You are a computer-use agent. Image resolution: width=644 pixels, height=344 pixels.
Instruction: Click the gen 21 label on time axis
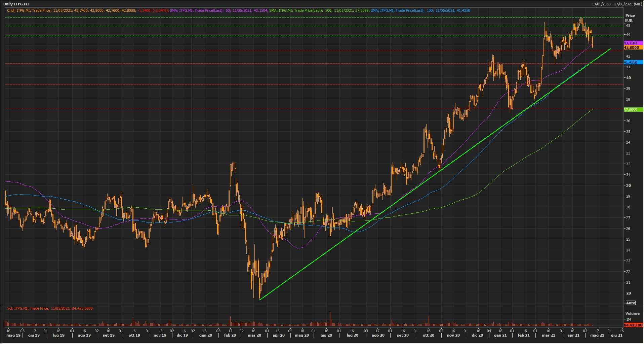coord(500,335)
